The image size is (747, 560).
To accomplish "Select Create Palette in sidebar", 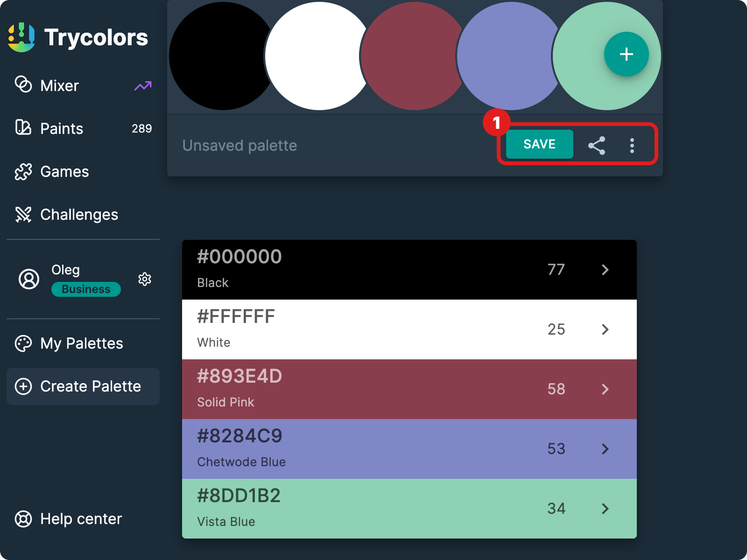I will pyautogui.click(x=83, y=386).
